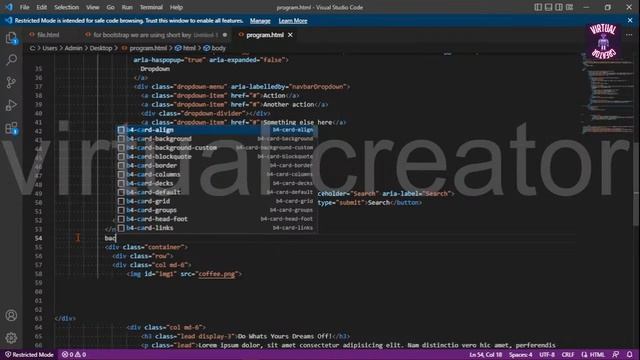640x360 pixels.
Task: Select b4-card-default suggestion
Action: point(216,192)
